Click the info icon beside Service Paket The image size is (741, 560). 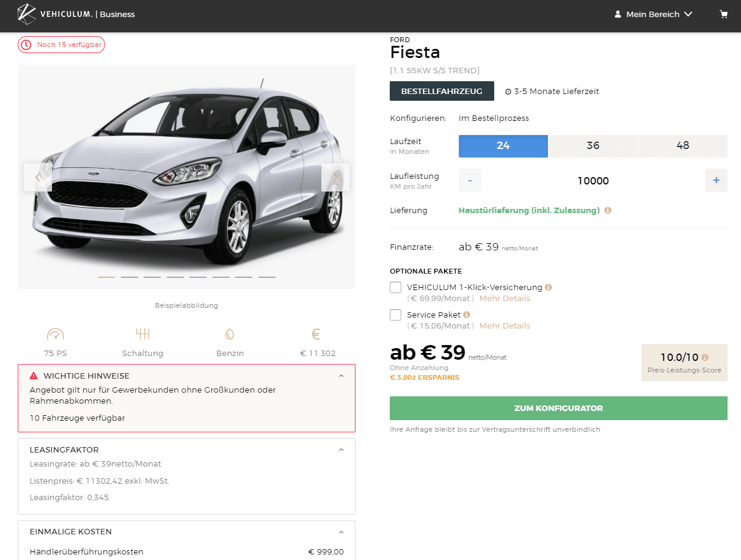[467, 315]
